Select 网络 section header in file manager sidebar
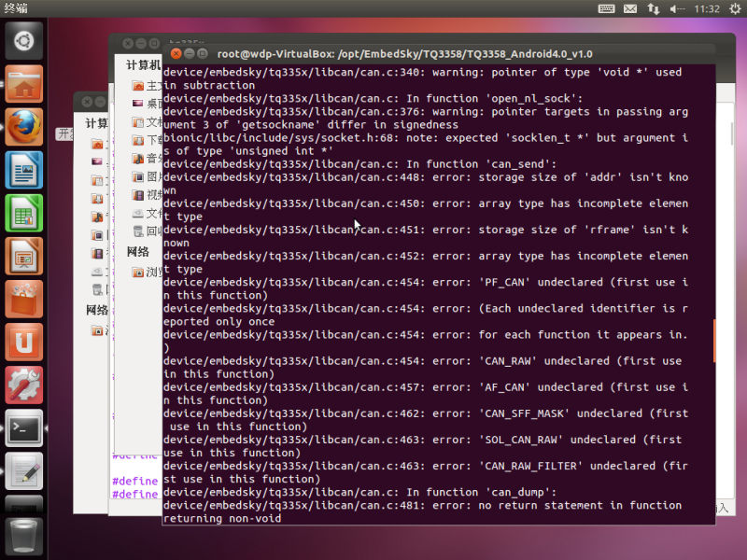Screen dimensions: 747x560 [x=138, y=251]
